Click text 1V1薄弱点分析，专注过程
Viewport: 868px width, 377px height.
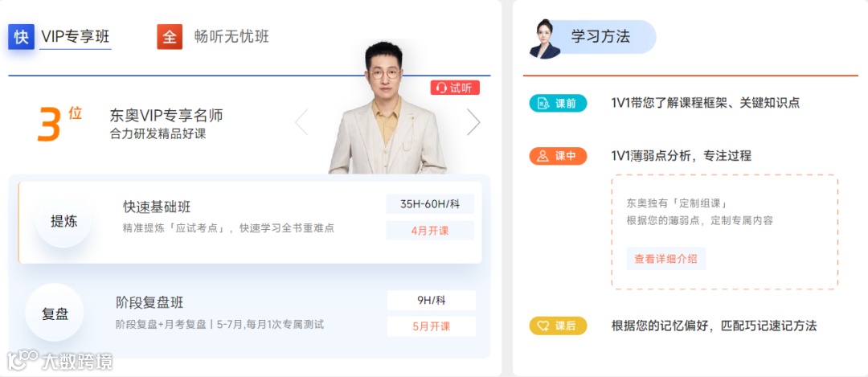point(681,156)
